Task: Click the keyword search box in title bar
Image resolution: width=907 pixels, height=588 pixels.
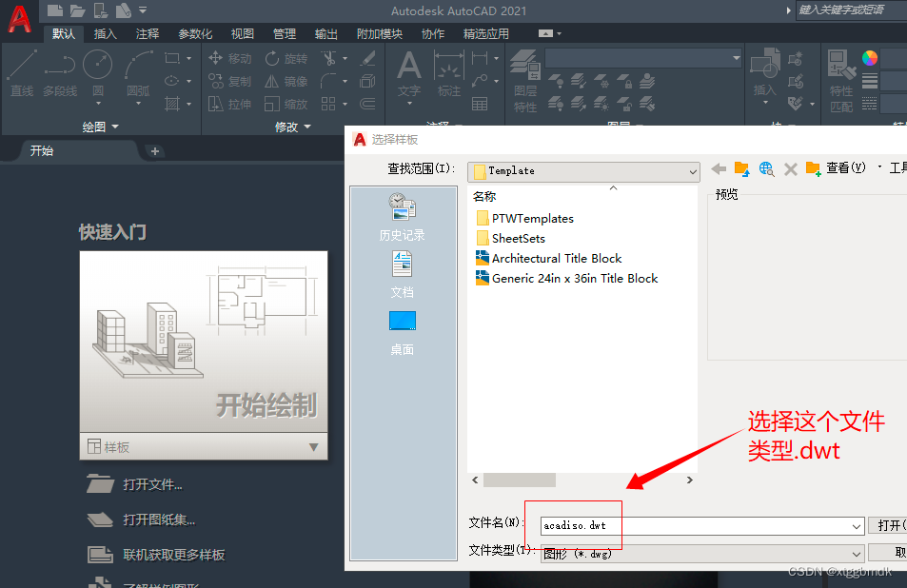Action: point(852,10)
